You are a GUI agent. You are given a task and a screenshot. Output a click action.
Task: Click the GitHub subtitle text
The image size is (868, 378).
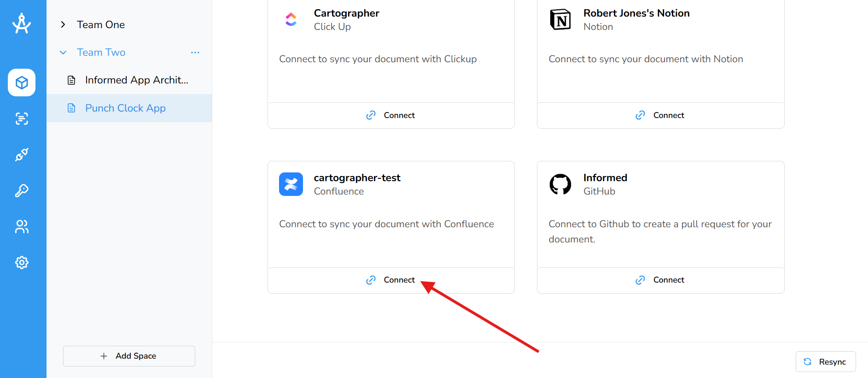coord(599,191)
